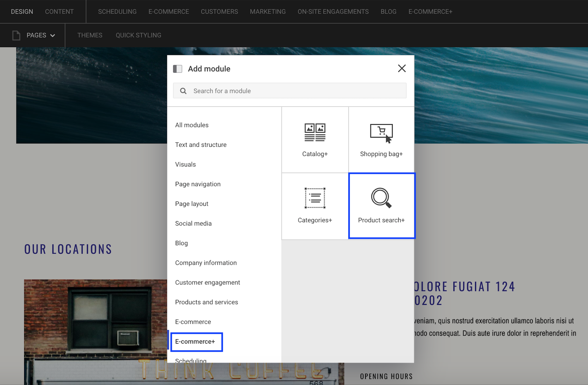Expand the Pages dropdown chevron

[53, 36]
